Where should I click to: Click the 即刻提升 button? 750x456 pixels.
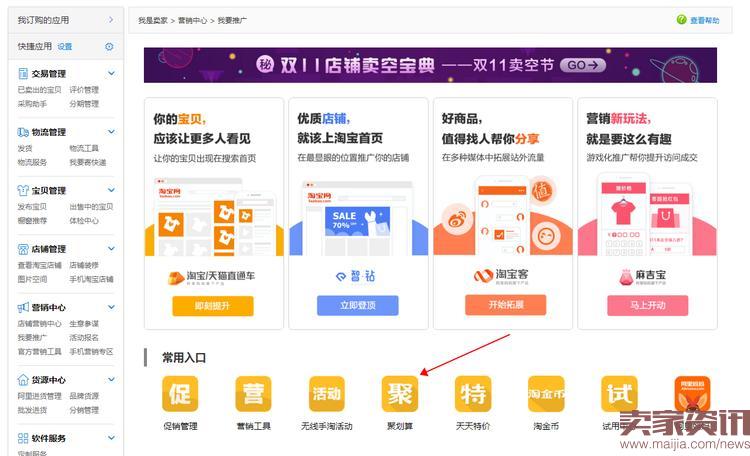[x=213, y=306]
